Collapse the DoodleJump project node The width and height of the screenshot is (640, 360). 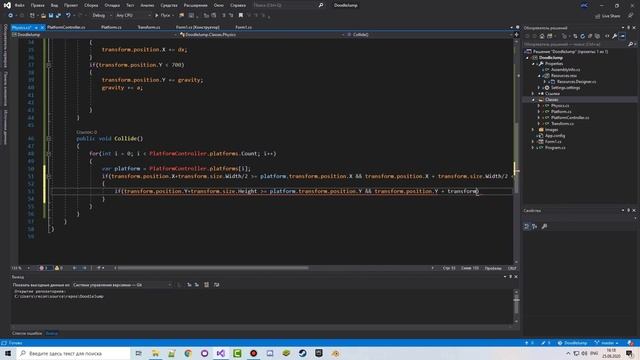tap(527, 58)
